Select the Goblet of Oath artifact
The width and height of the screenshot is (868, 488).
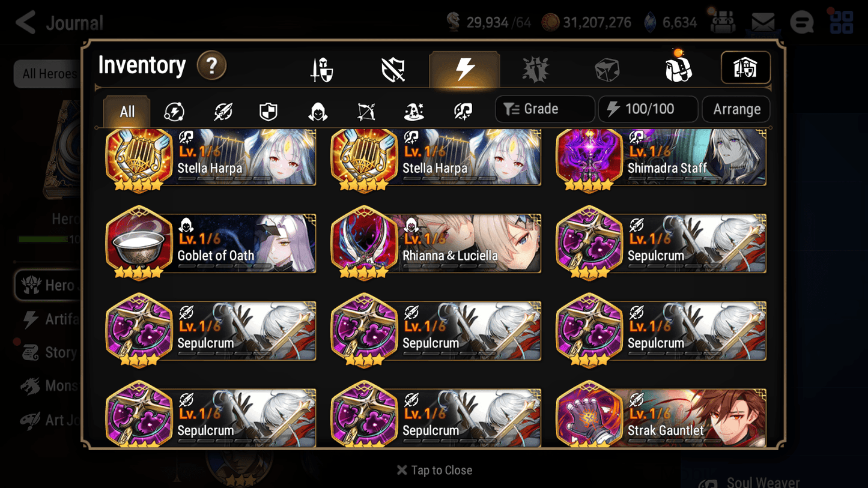coord(211,242)
